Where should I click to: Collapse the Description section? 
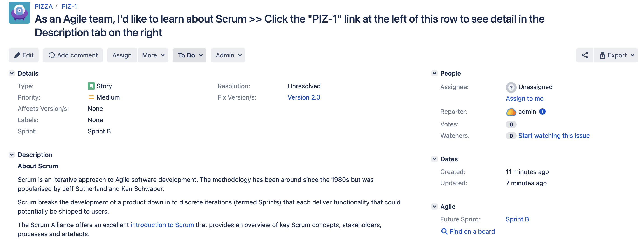click(x=12, y=155)
